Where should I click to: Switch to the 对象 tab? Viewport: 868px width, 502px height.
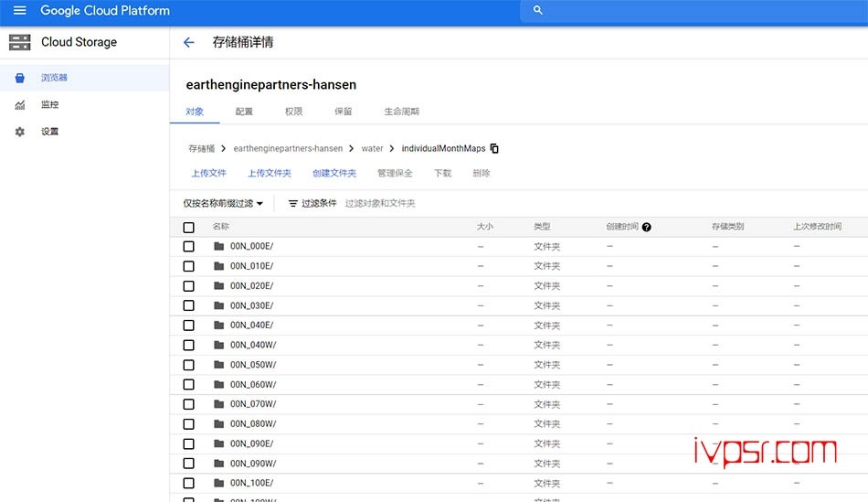[x=195, y=112]
